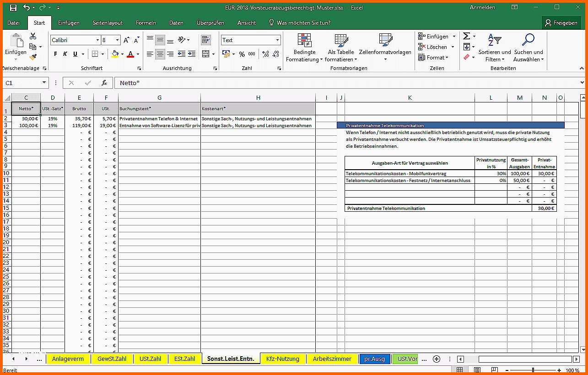This screenshot has height=375, width=588.
Task: Adjust the zoom slider in status bar
Action: pos(533,370)
